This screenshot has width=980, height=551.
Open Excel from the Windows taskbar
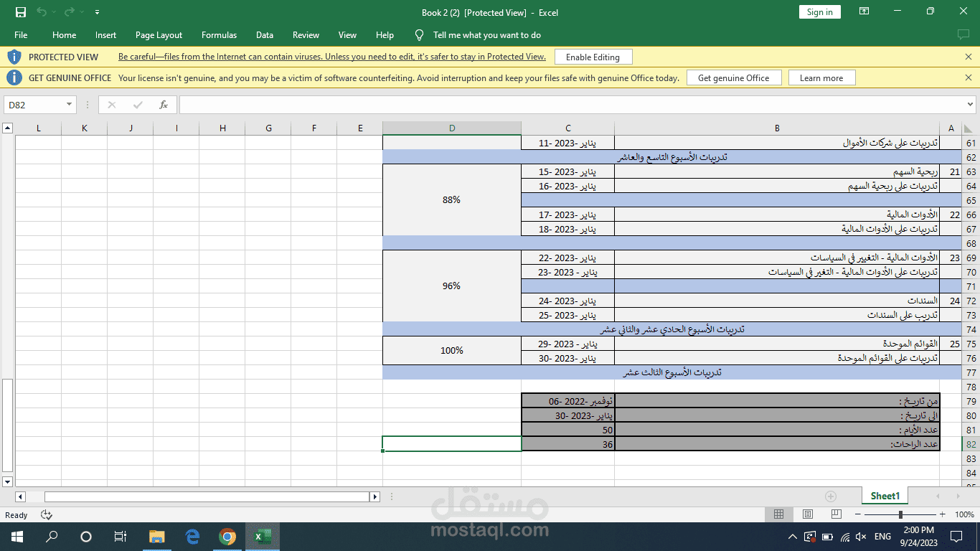click(263, 537)
